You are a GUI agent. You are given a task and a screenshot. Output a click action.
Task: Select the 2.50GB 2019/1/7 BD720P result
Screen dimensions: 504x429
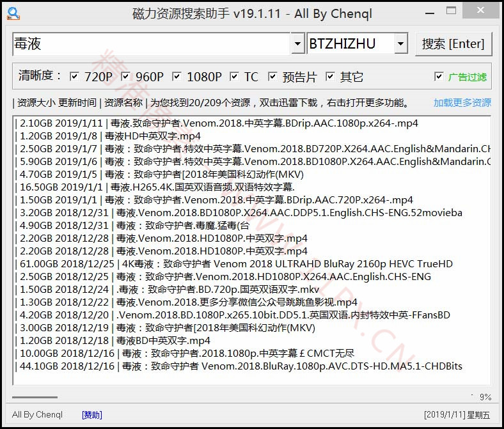(253, 149)
